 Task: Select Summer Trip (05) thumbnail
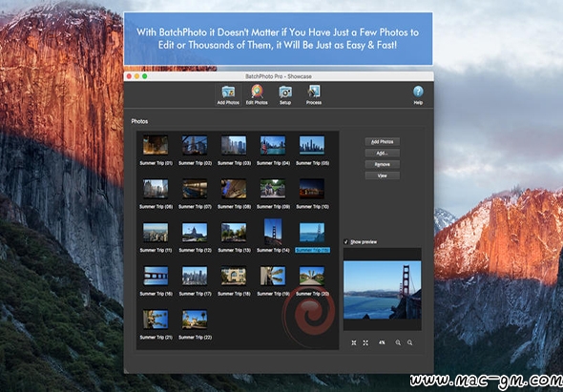click(x=312, y=145)
